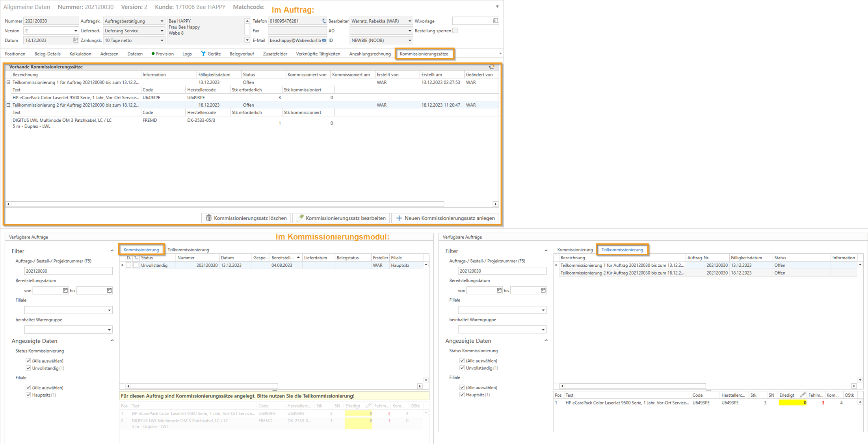This screenshot has width=868, height=444.
Task: Select the Teilkommissionierung tab in right panel
Action: (622, 250)
